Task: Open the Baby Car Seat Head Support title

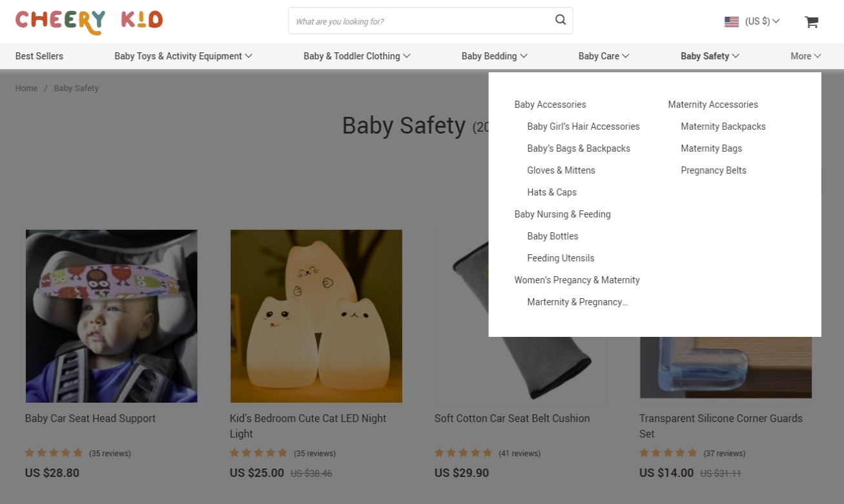Action: (x=90, y=418)
